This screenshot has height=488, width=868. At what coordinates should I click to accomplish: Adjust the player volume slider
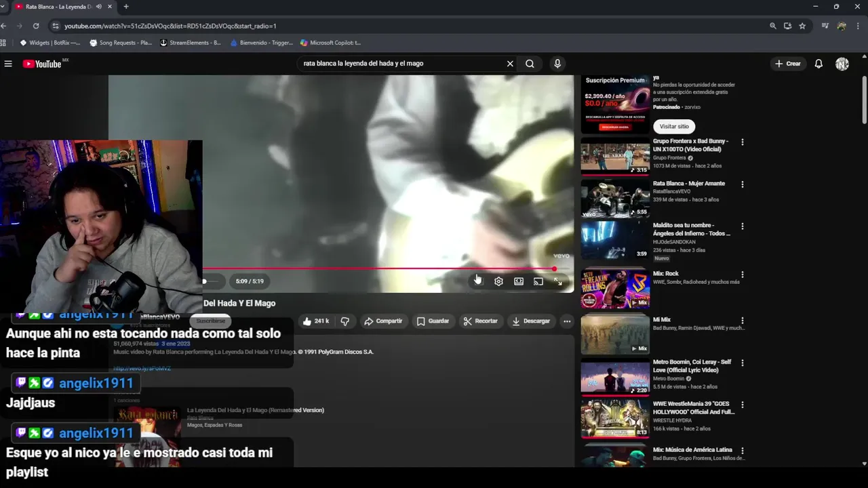(212, 281)
